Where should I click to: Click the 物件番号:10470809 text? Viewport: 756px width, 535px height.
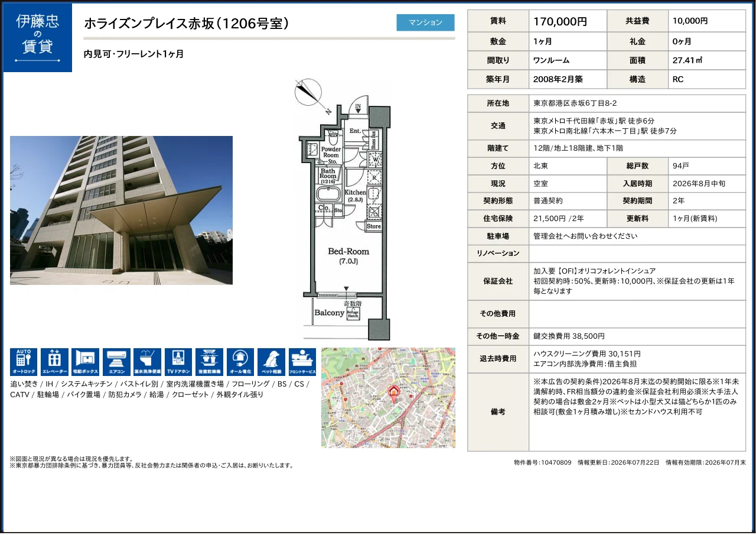(x=543, y=462)
